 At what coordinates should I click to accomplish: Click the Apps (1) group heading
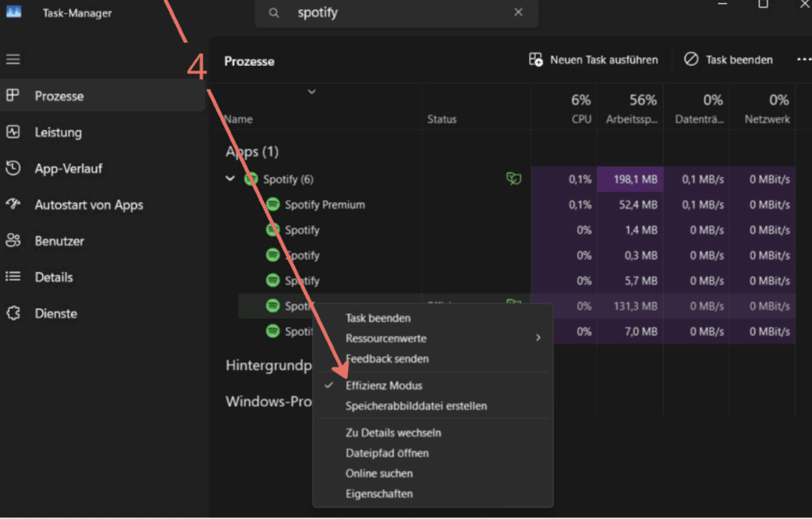click(252, 151)
